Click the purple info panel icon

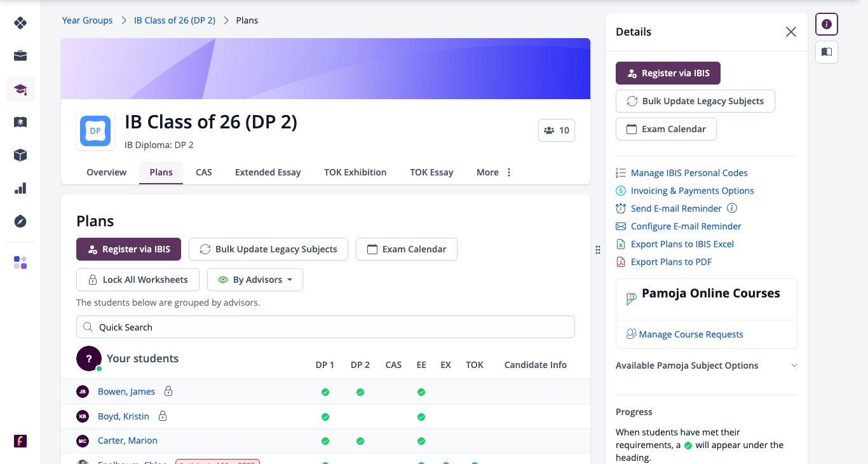tap(827, 24)
